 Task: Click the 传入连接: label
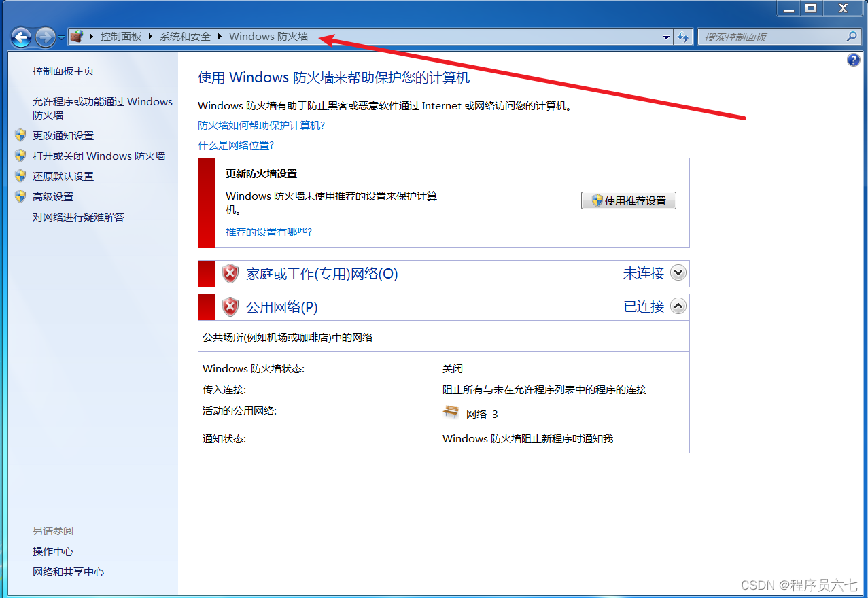tap(224, 390)
